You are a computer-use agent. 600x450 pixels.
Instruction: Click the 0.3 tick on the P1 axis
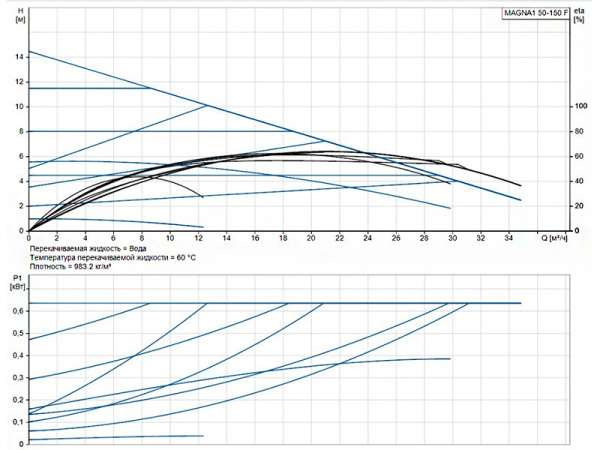17,377
